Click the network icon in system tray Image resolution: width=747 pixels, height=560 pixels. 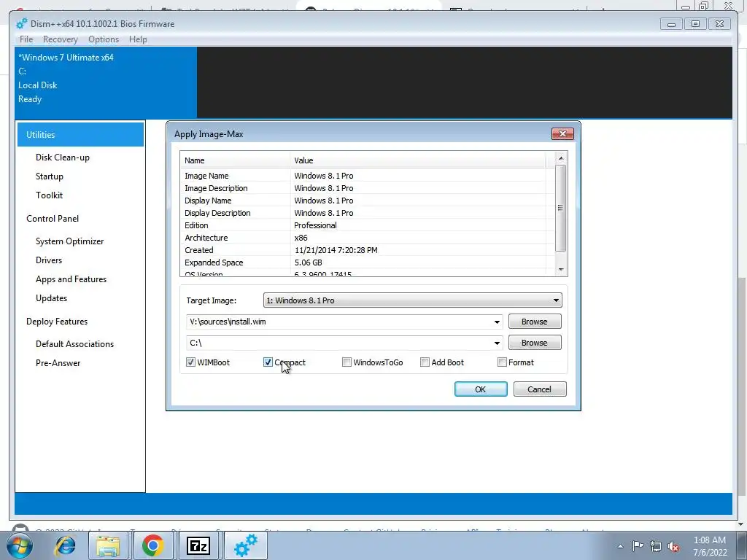[656, 546]
